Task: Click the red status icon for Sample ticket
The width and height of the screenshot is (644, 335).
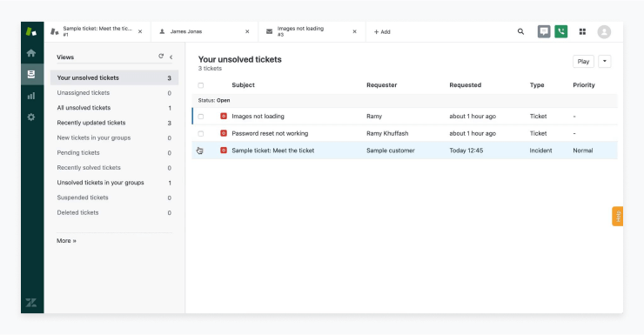Action: [x=224, y=151]
